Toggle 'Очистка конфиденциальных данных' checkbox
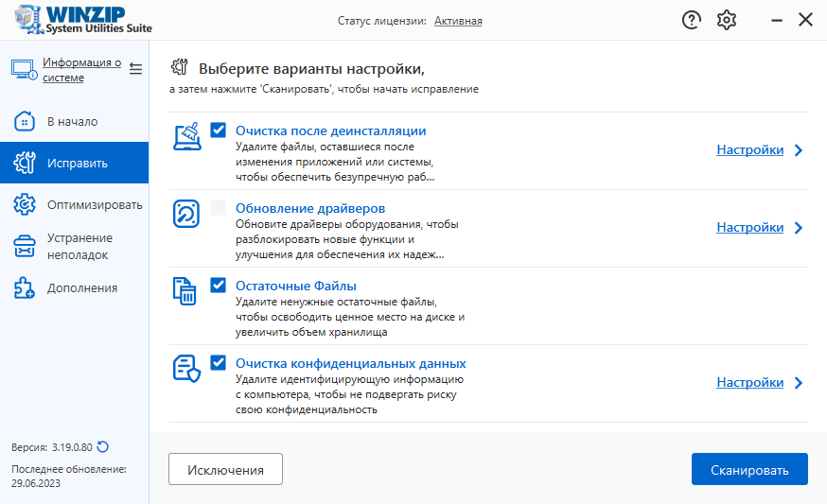Viewport: 827px width, 504px height. point(219,363)
